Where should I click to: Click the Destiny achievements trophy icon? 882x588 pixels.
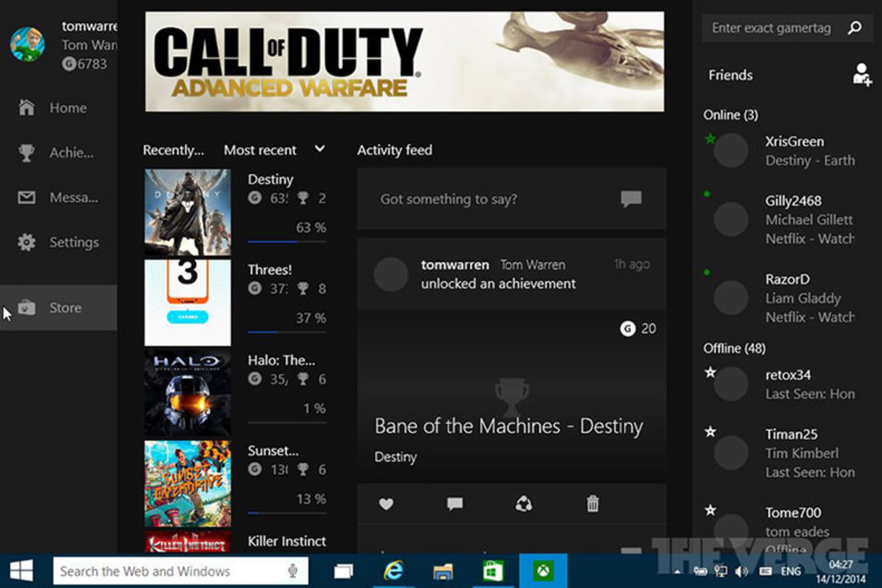303,198
